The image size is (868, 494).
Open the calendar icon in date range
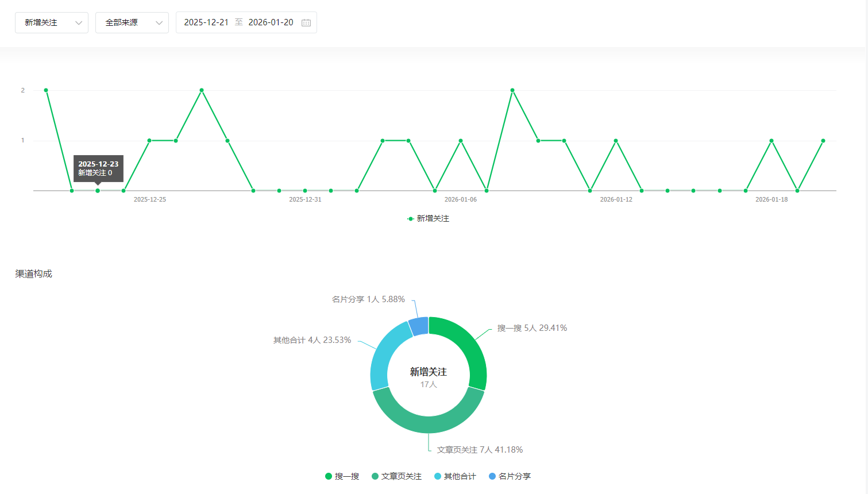point(306,22)
